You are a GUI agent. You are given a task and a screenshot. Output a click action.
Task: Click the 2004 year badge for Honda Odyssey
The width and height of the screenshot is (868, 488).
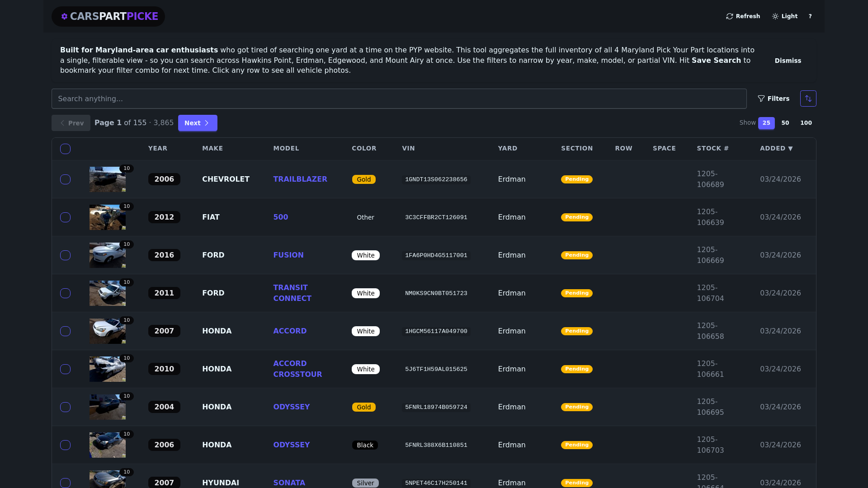(x=164, y=407)
